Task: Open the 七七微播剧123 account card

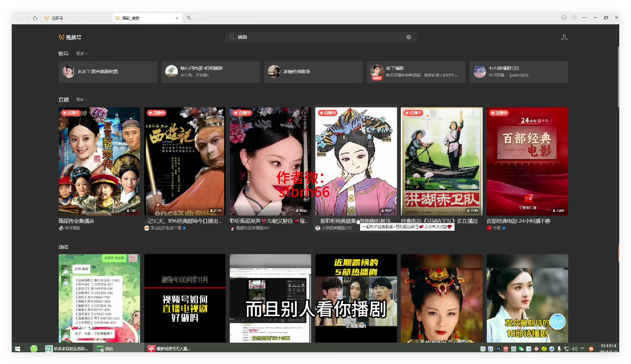Action: point(519,72)
